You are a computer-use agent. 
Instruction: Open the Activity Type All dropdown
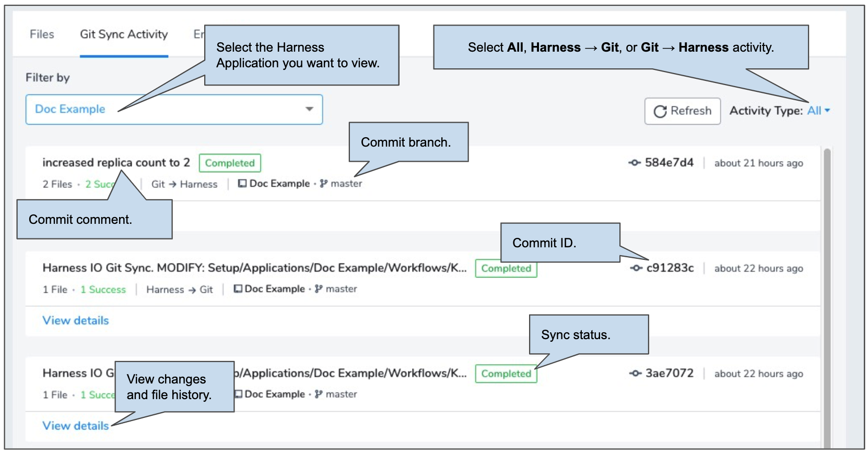(x=818, y=111)
